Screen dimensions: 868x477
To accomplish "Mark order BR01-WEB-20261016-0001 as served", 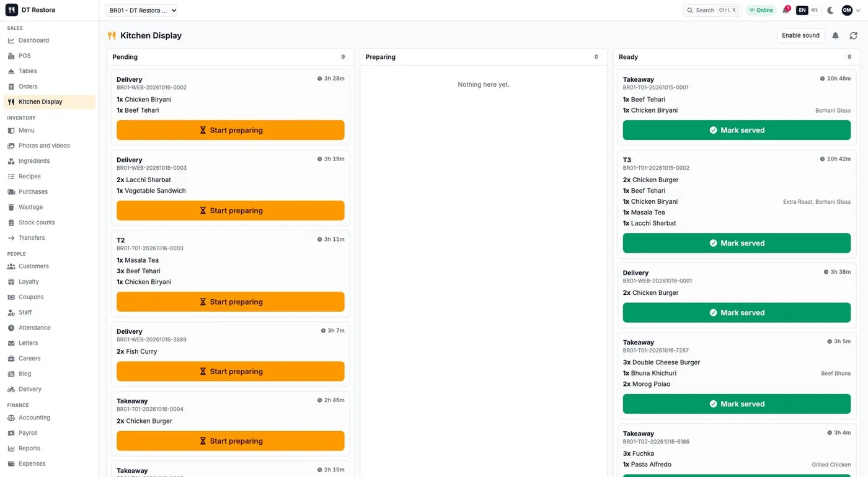I will 737,313.
